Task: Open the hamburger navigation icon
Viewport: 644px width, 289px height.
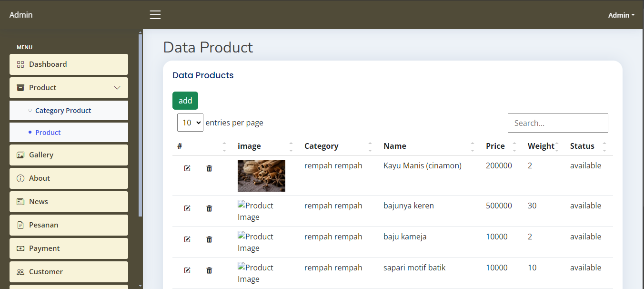Action: coord(155,15)
